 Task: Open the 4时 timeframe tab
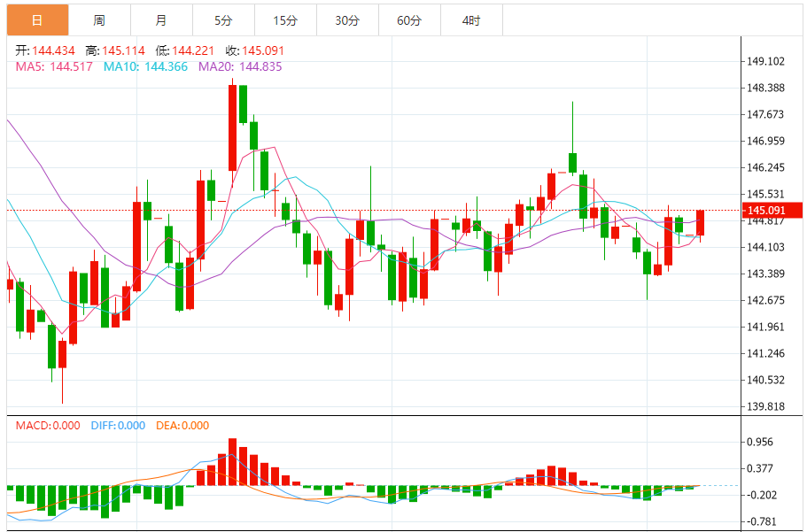(471, 20)
